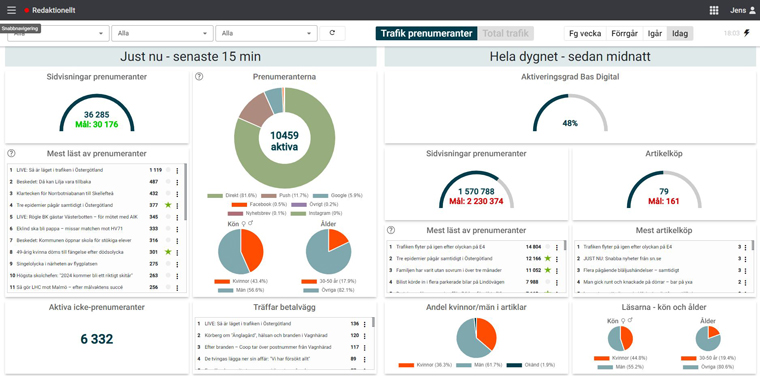Select the Igår time range
The image size is (760, 376).
coord(655,33)
